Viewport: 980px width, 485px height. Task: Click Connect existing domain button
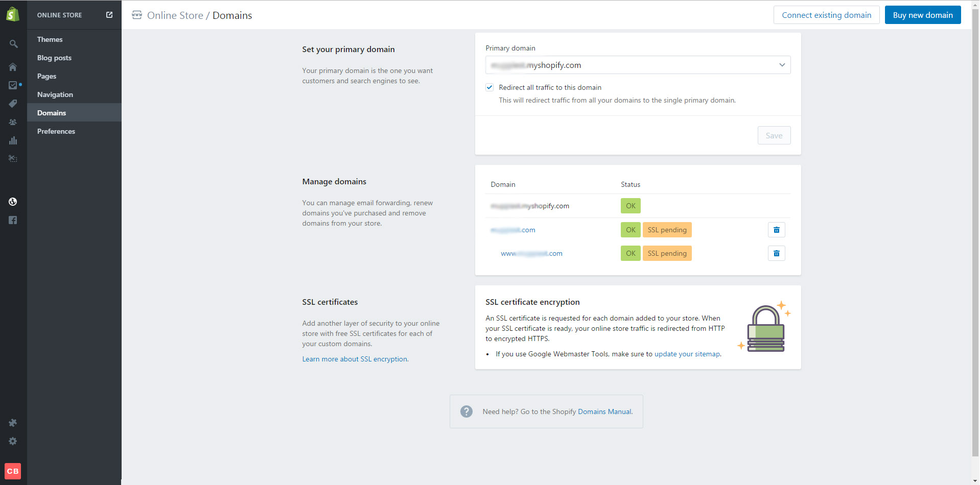point(826,15)
